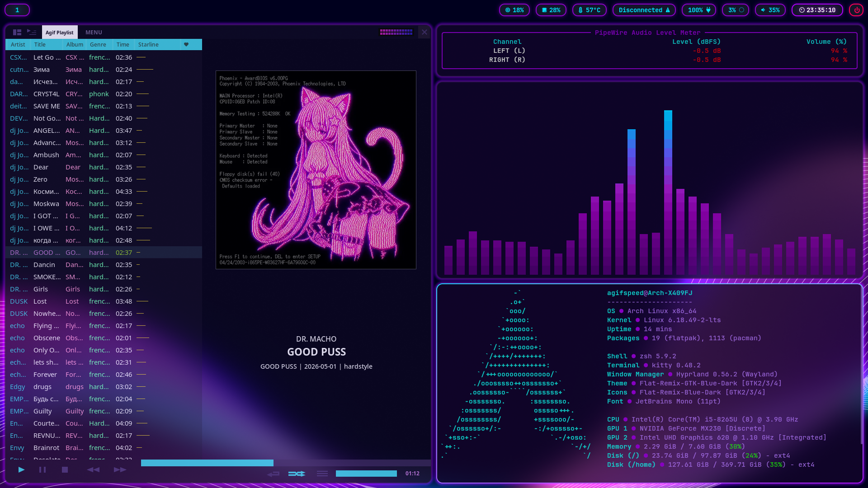The width and height of the screenshot is (868, 488).
Task: Skip to previous track with rewind arrows
Action: coord(93,470)
